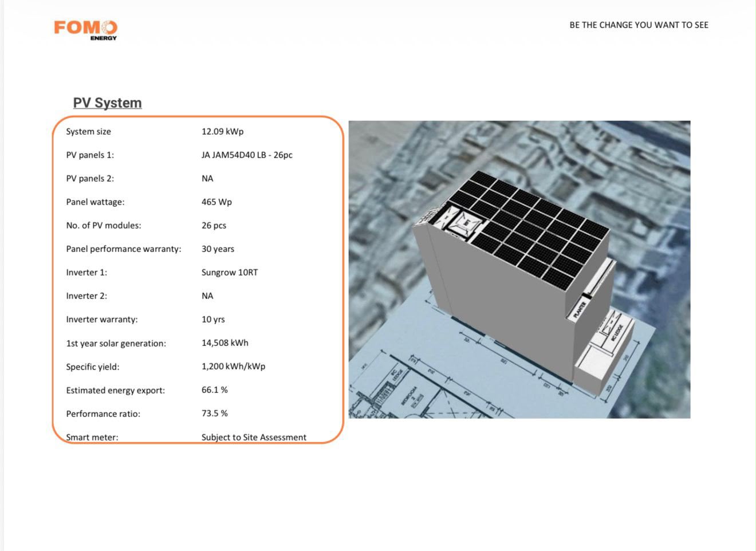756x551 pixels.
Task: Select the NA value for Inverter 2
Action: click(207, 296)
